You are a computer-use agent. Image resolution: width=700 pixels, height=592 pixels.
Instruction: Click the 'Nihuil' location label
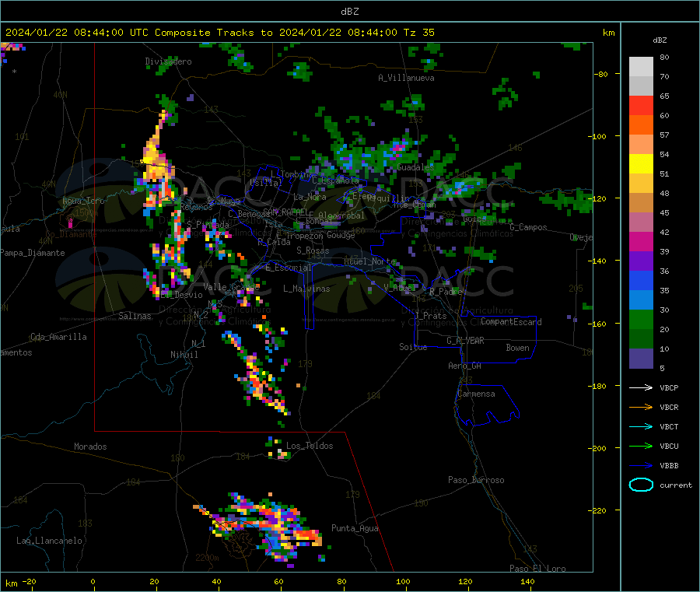[184, 355]
